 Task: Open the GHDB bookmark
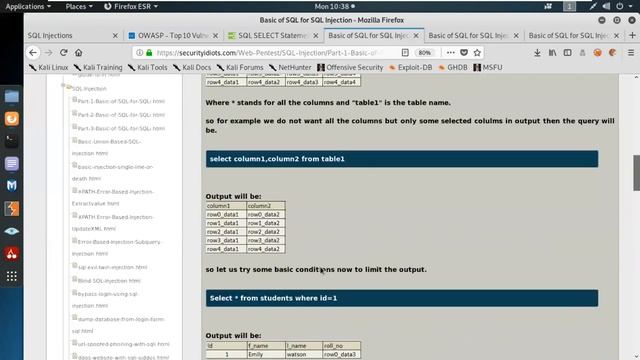(453, 67)
